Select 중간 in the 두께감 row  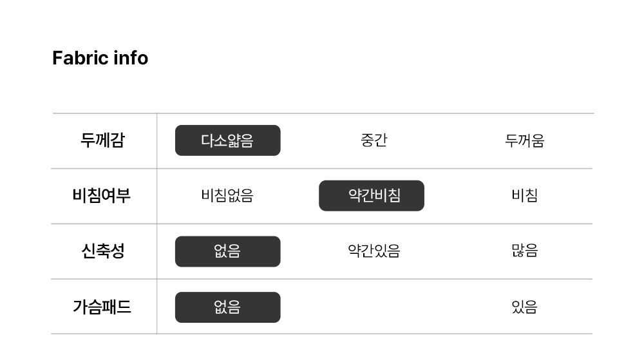(x=374, y=140)
